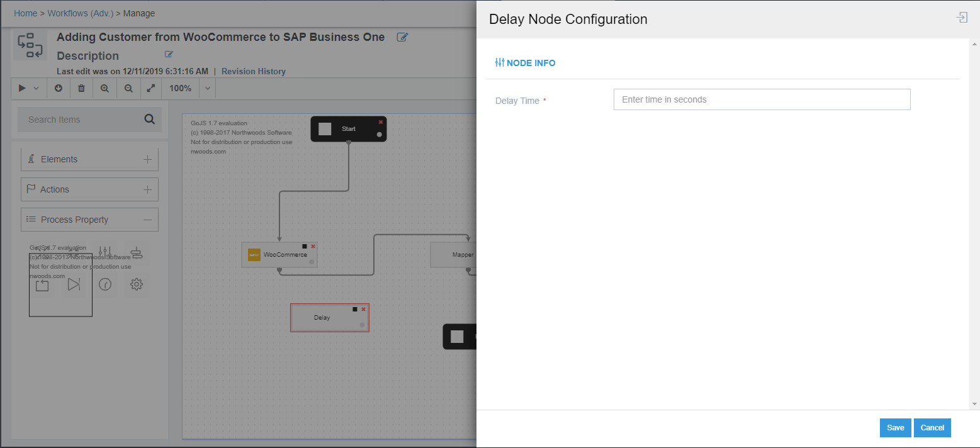Edit the workflow title pencil icon
The height and width of the screenshot is (448, 980).
coord(402,37)
